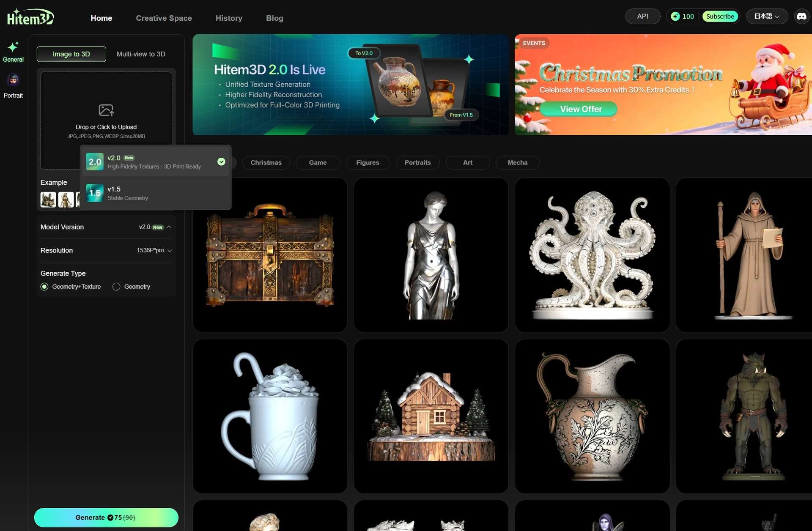Open the Creative Space menu
The image size is (812, 531).
tap(164, 18)
